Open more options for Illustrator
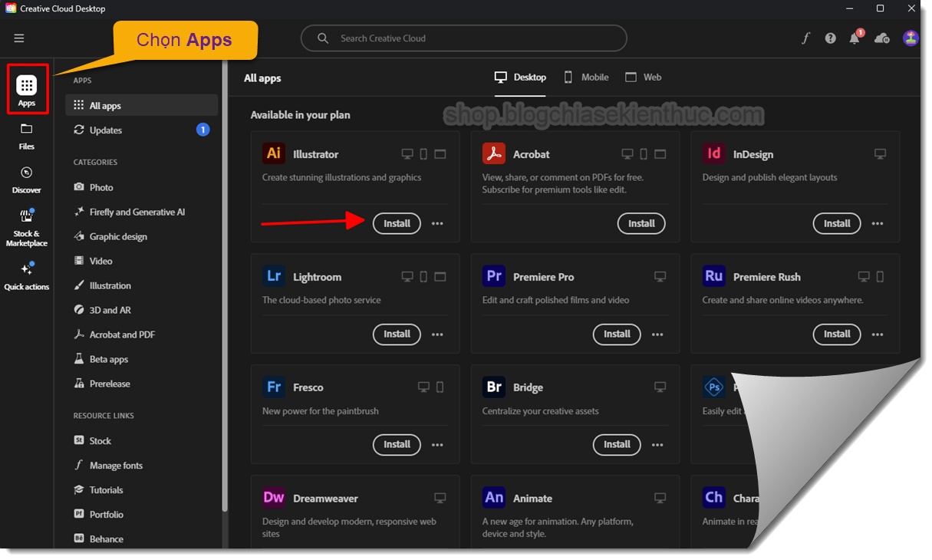The height and width of the screenshot is (560, 932). (x=437, y=223)
